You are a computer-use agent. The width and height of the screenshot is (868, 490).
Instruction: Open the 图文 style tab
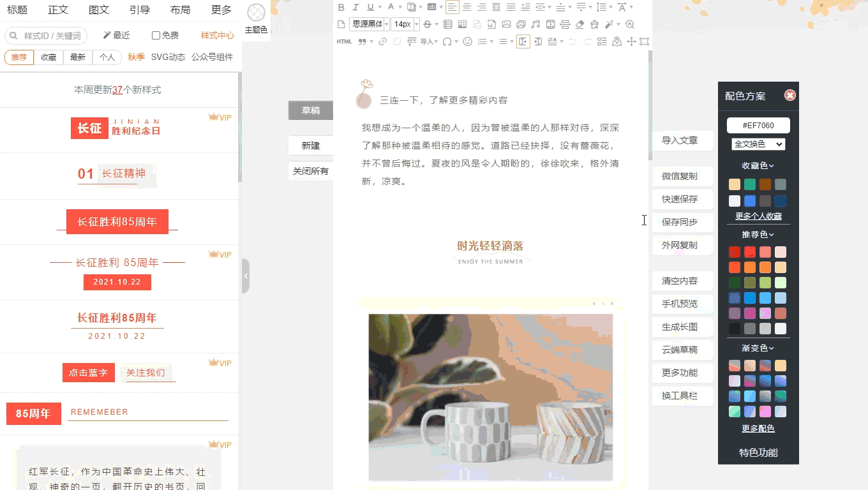(x=99, y=10)
